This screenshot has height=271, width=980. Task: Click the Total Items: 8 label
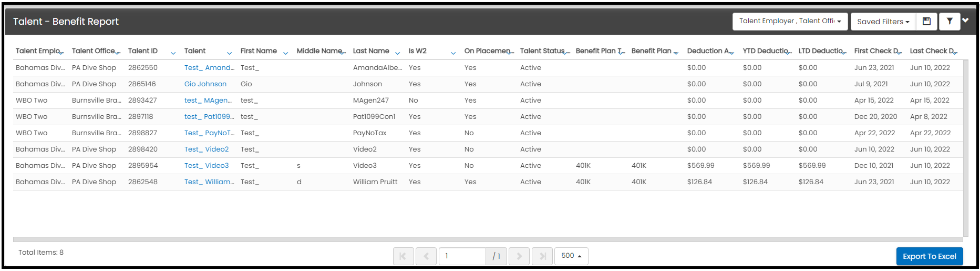pyautogui.click(x=41, y=252)
